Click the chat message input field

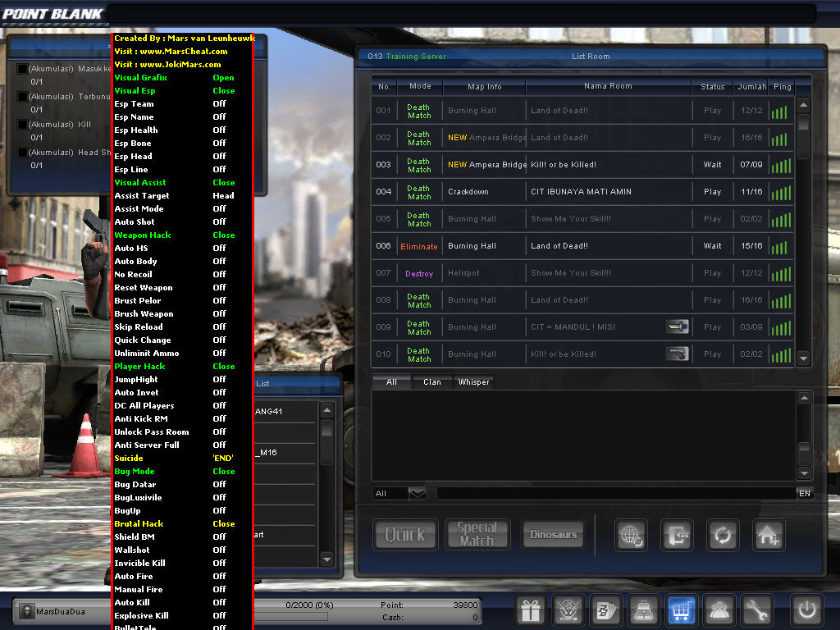point(616,493)
